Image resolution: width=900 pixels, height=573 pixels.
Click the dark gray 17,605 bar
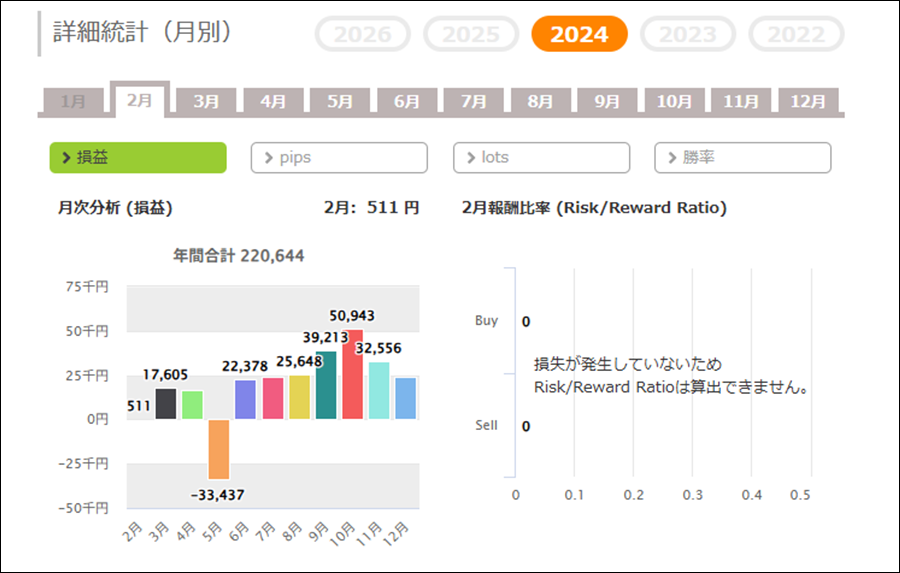click(x=165, y=404)
